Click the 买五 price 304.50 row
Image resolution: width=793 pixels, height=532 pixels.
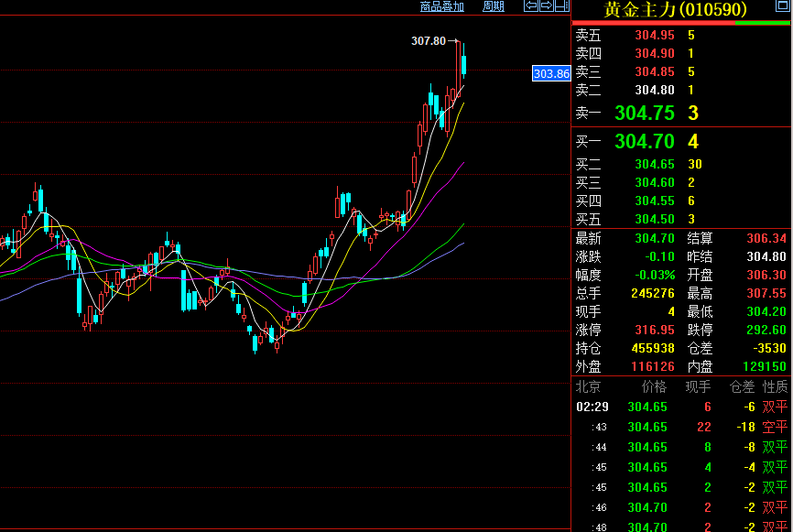(x=654, y=219)
